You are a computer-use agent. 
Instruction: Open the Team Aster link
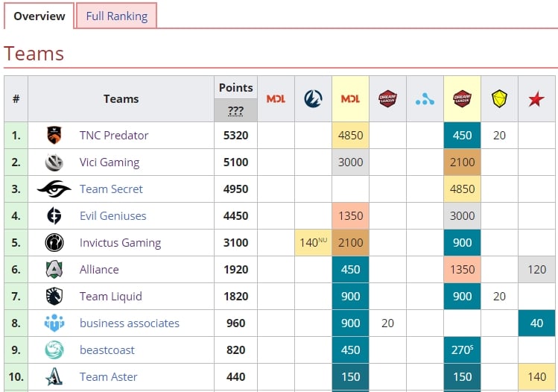108,376
